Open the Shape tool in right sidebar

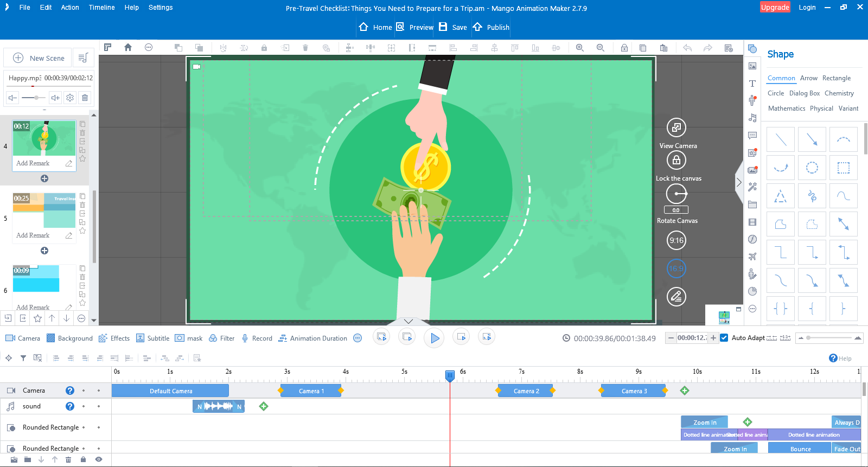click(x=752, y=49)
